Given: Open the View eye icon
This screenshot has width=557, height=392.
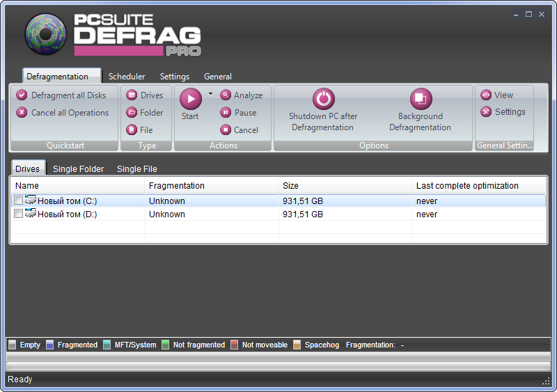Looking at the screenshot, I should 486,95.
